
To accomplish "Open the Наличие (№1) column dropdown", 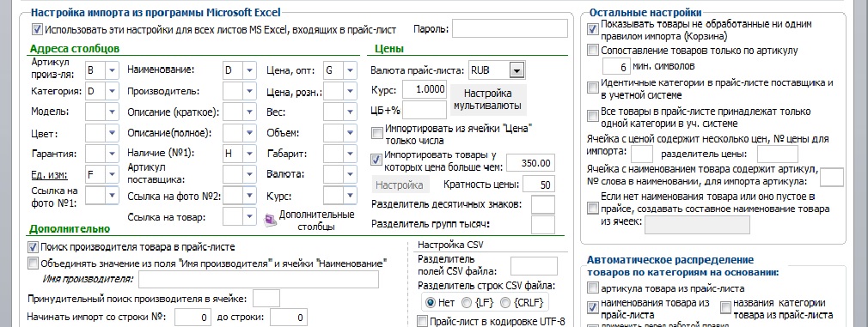I will tap(250, 154).
